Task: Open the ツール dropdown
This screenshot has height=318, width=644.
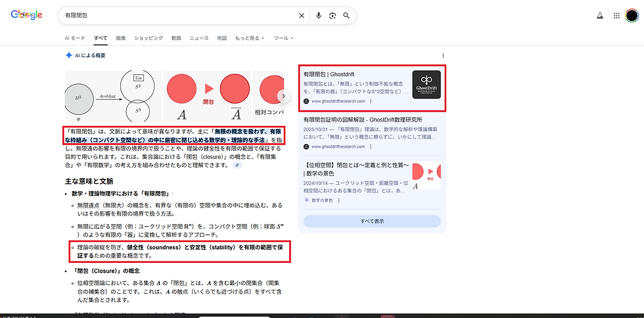Action: 283,38
